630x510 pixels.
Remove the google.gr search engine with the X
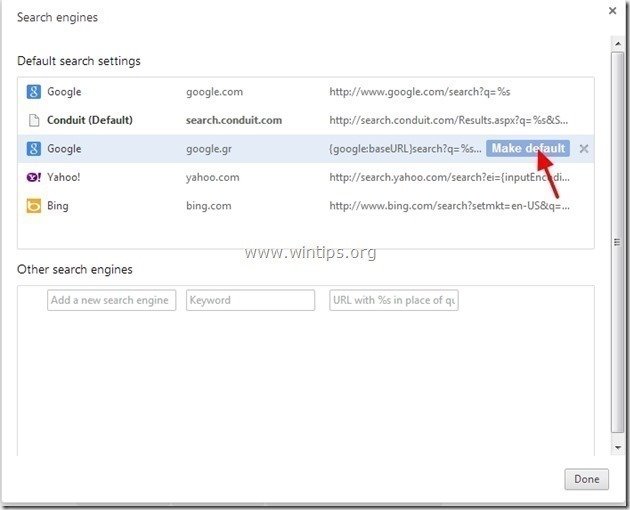tap(584, 149)
